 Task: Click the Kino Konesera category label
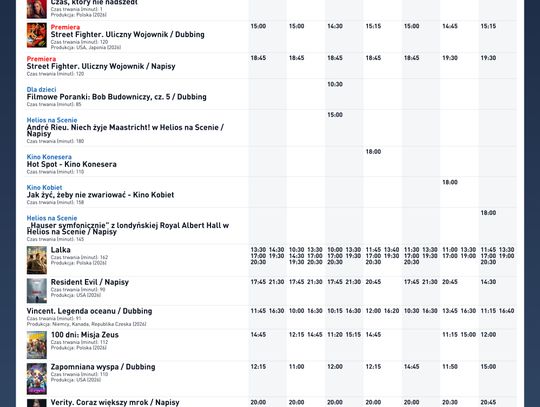pyautogui.click(x=49, y=157)
